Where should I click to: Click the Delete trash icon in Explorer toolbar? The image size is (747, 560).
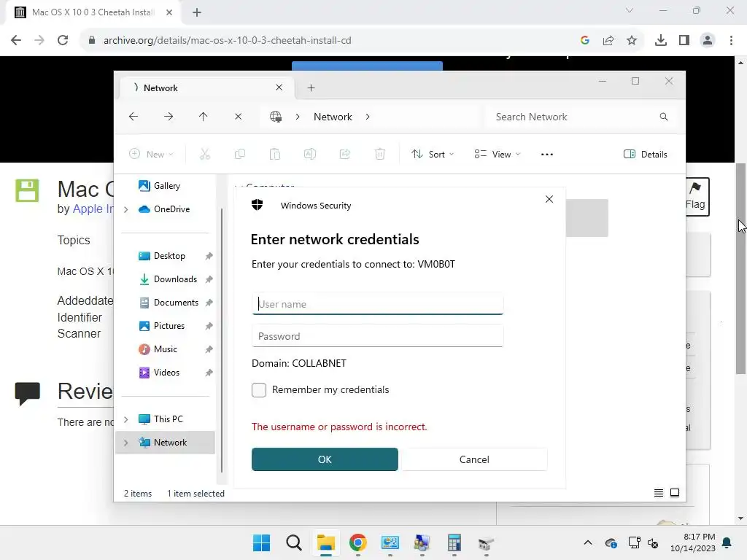click(x=379, y=154)
